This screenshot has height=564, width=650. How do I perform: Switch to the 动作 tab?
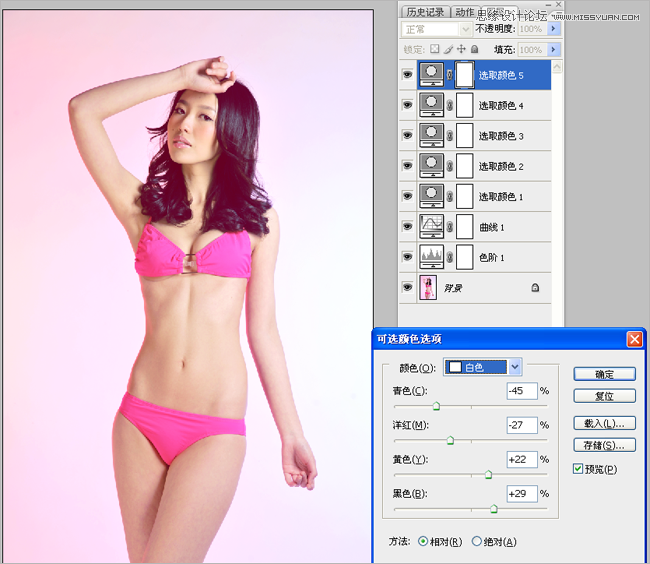(x=464, y=12)
